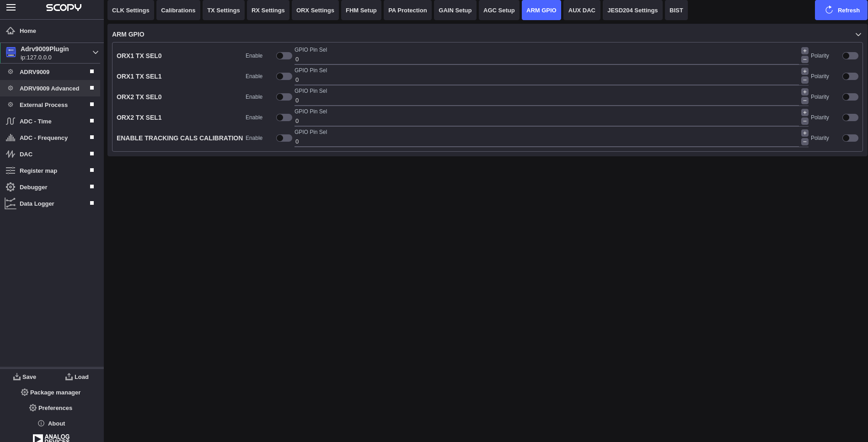The width and height of the screenshot is (868, 442).
Task: Decrement ORX2 TX SEL0 GPIO Pin Sel
Action: (805, 101)
